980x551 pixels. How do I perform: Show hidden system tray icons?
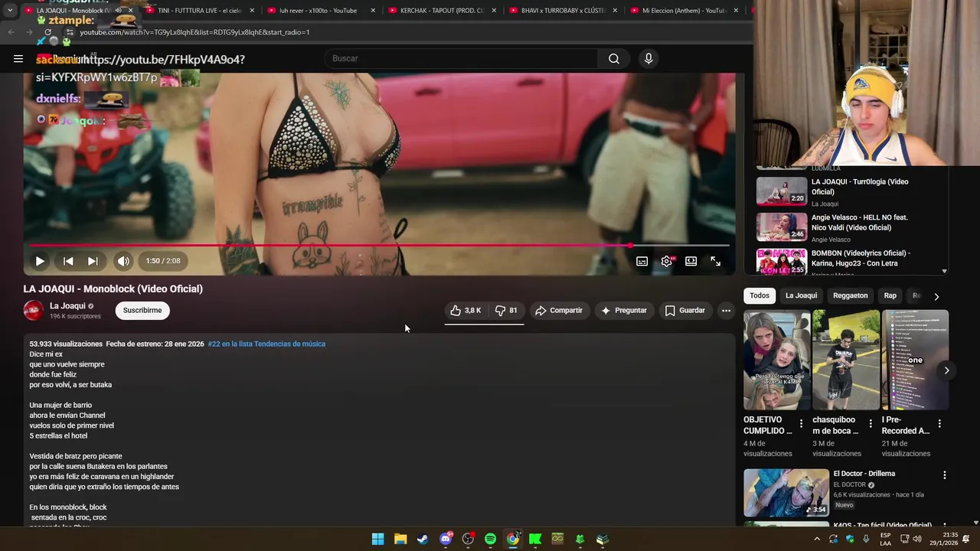pyautogui.click(x=817, y=539)
